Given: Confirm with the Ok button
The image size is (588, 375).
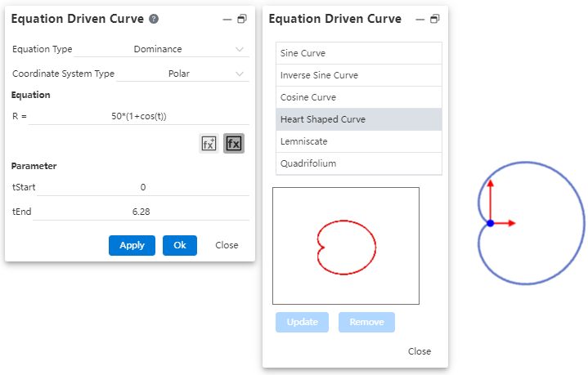Looking at the screenshot, I should tap(179, 245).
